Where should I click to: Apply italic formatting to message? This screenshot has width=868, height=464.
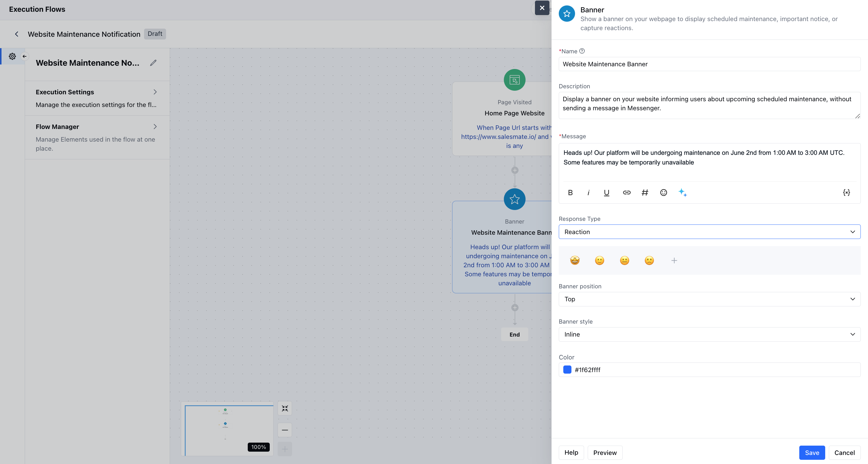point(588,193)
